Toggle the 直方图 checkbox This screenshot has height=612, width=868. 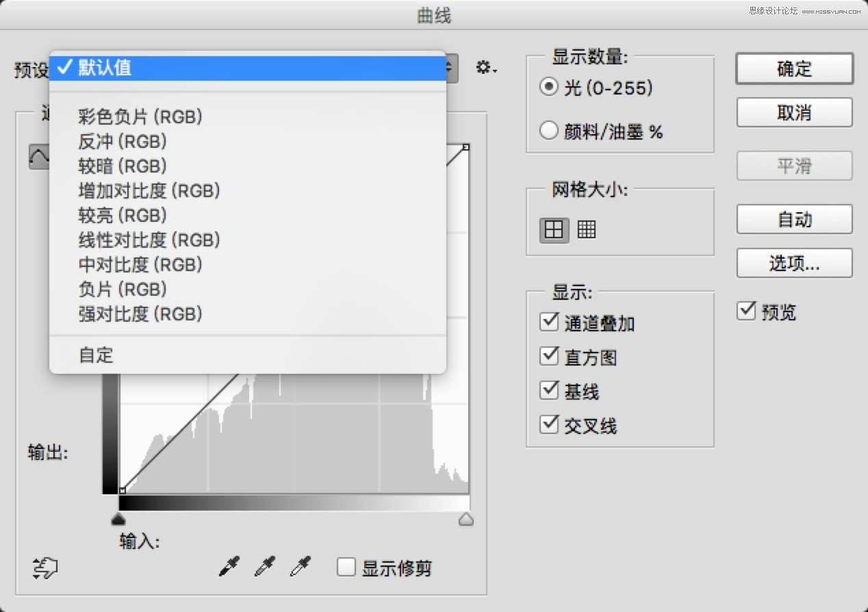point(549,357)
